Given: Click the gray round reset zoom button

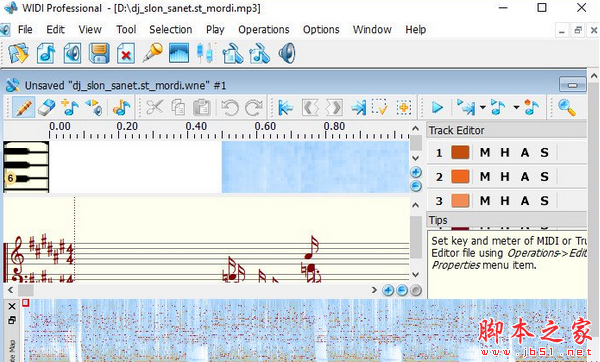Looking at the screenshot, I should click(416, 290).
